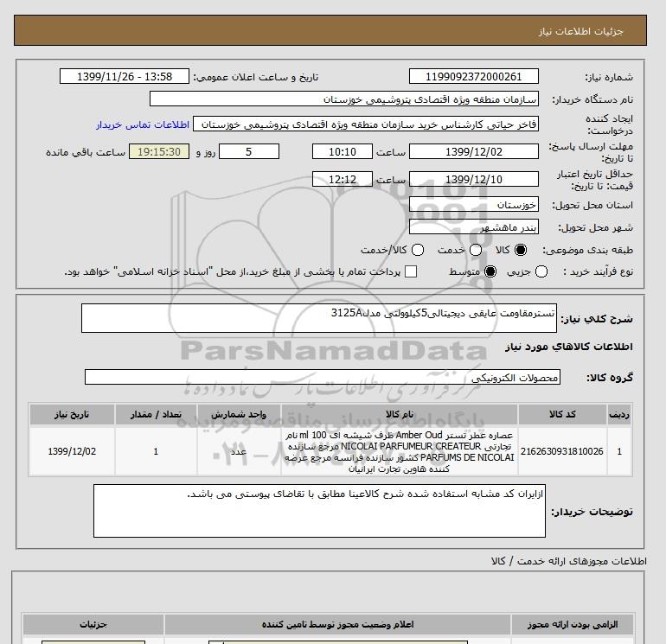Click the request number field 1199092372000261
Screen dimensions: 666x644
coord(474,76)
